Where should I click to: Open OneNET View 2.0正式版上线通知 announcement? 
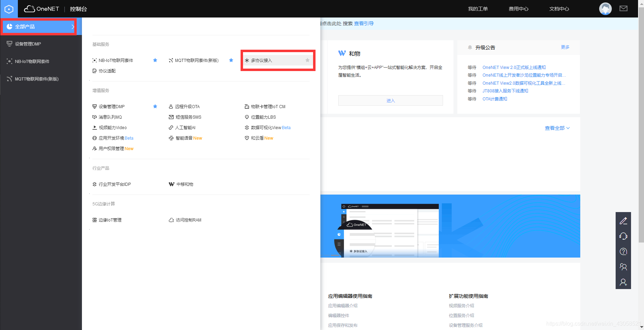click(514, 68)
